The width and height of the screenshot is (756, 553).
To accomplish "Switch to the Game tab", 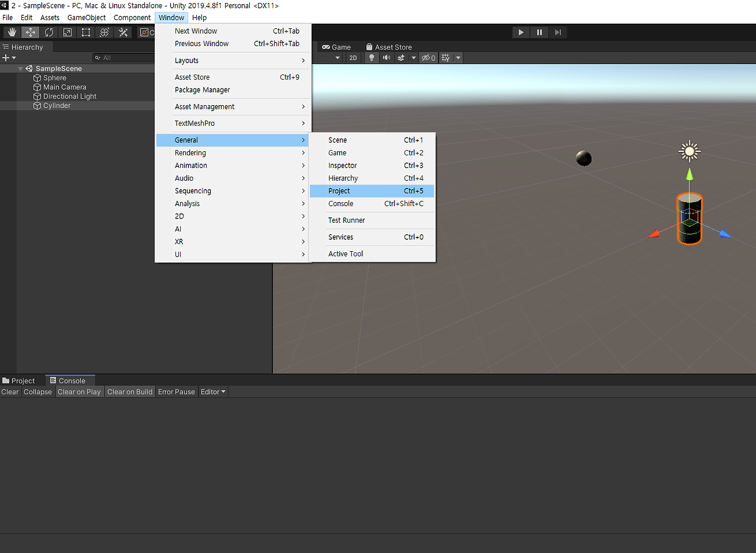I will (336, 47).
